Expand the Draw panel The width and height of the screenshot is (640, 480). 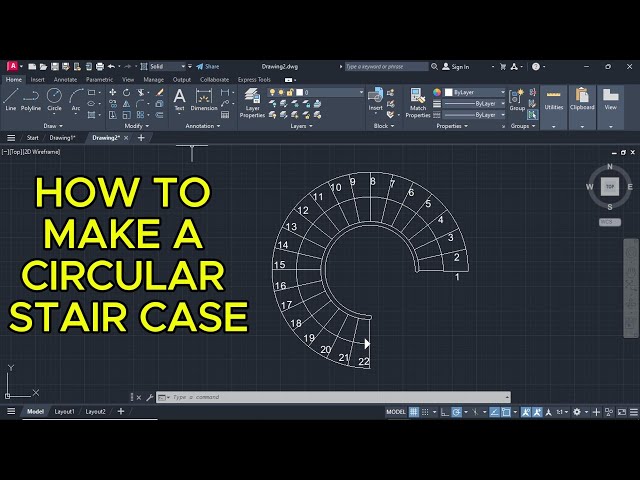pos(53,126)
